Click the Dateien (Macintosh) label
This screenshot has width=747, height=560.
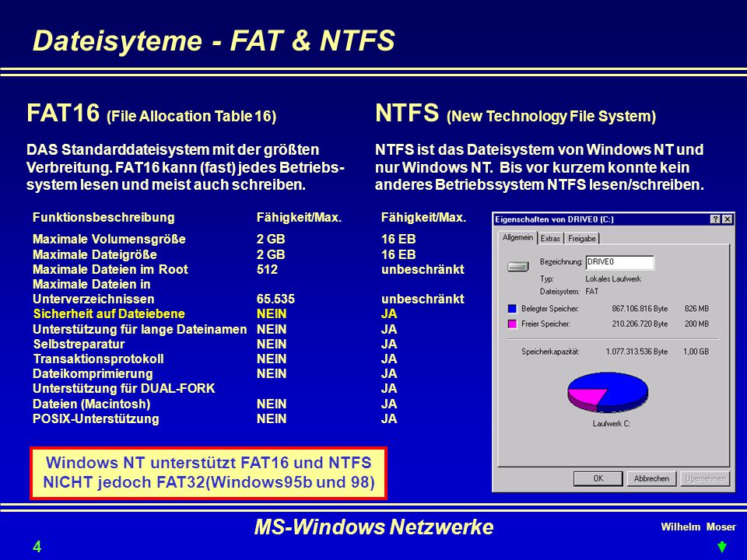92,404
